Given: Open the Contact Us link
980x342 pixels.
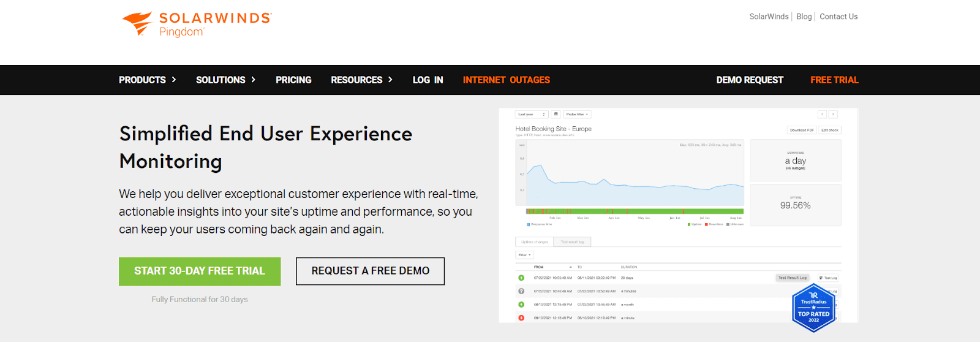Looking at the screenshot, I should pos(839,17).
